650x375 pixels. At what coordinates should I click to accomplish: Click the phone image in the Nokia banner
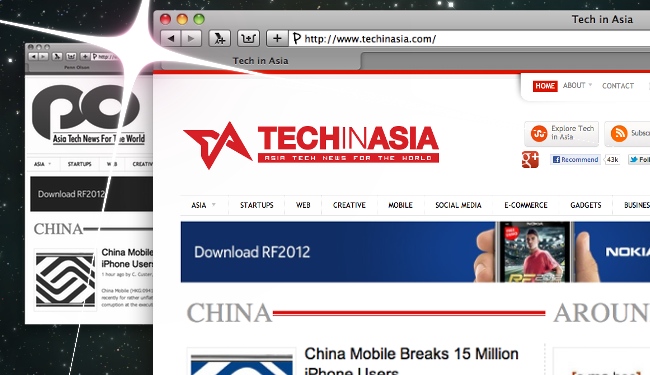click(535, 252)
